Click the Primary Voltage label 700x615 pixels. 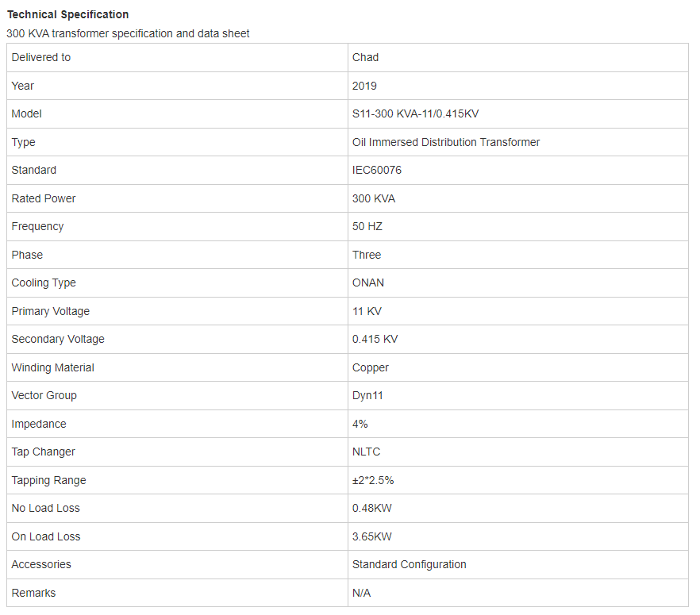tap(51, 311)
